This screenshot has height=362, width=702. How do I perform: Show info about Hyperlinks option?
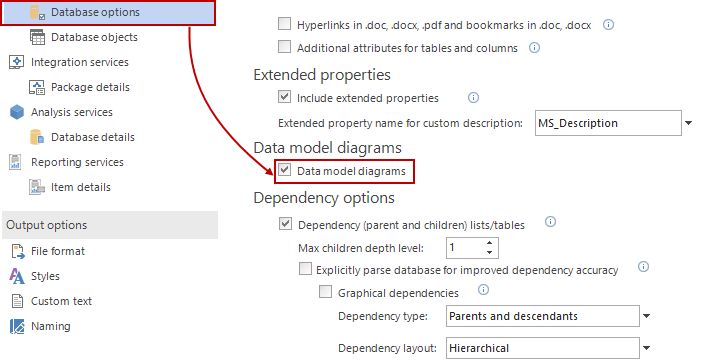(608, 25)
